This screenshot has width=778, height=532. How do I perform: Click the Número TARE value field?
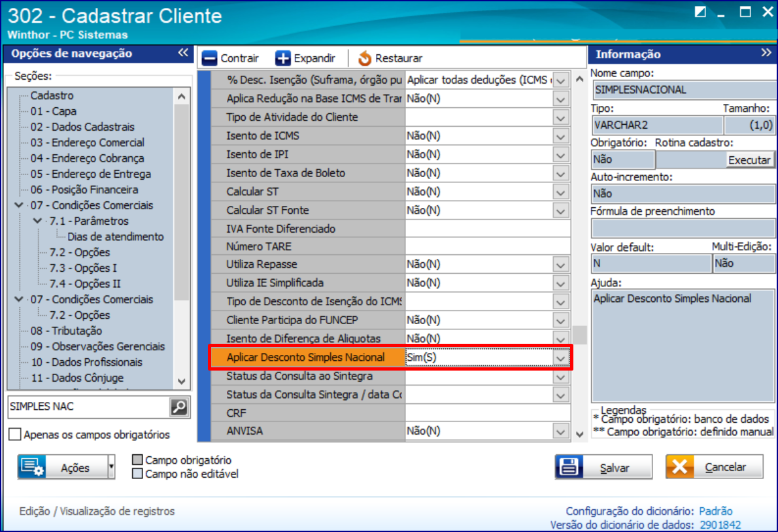(487, 246)
